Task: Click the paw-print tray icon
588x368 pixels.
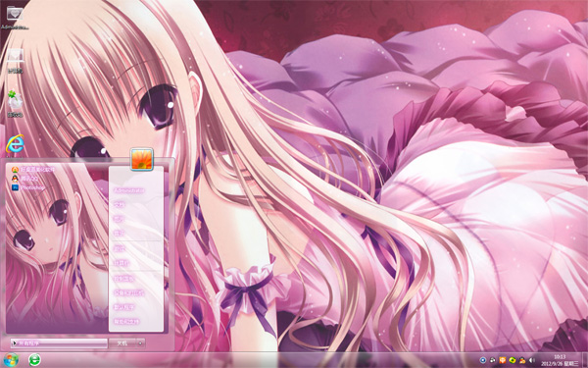Action: click(493, 360)
